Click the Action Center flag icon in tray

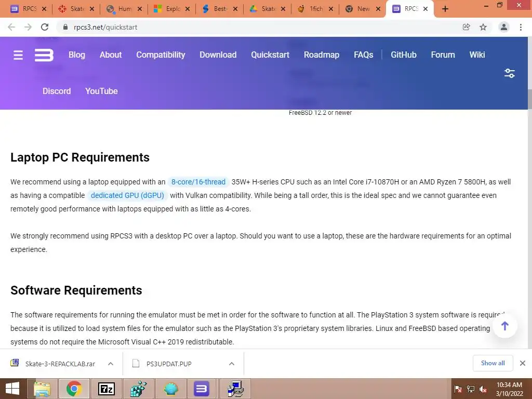[458, 389]
